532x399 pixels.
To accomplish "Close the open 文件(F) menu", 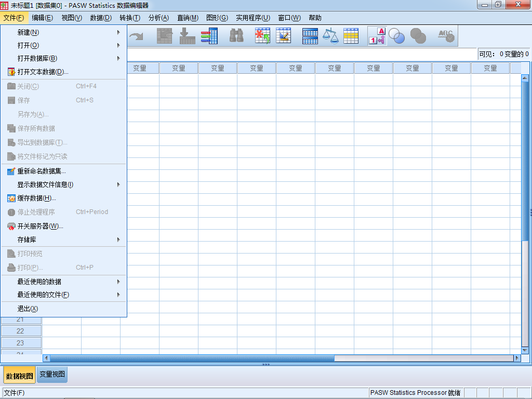I will (x=14, y=18).
